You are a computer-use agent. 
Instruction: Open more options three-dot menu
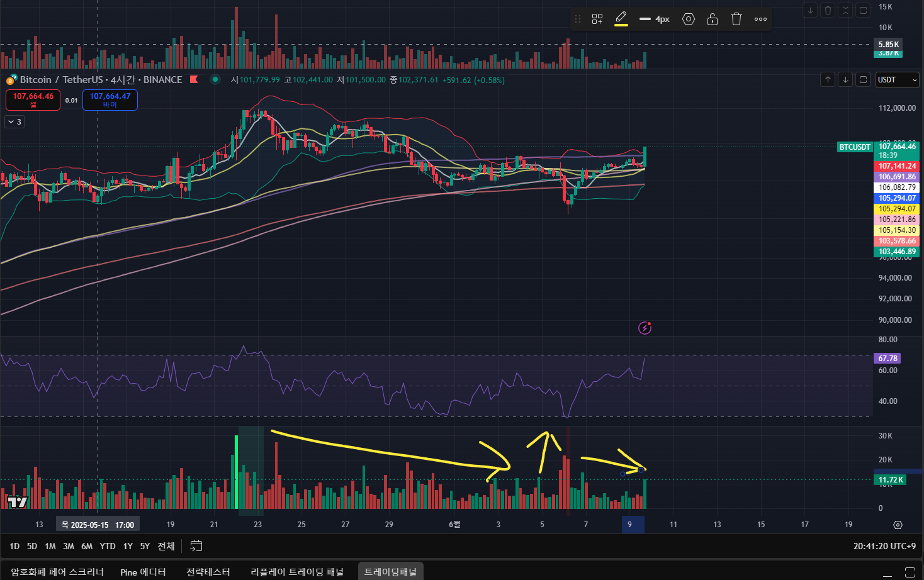pos(760,19)
